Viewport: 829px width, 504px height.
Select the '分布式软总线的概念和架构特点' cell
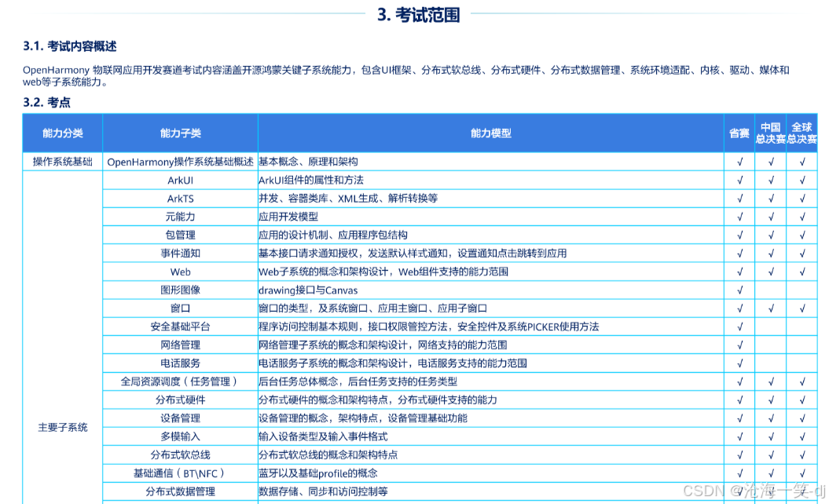pyautogui.click(x=490, y=455)
